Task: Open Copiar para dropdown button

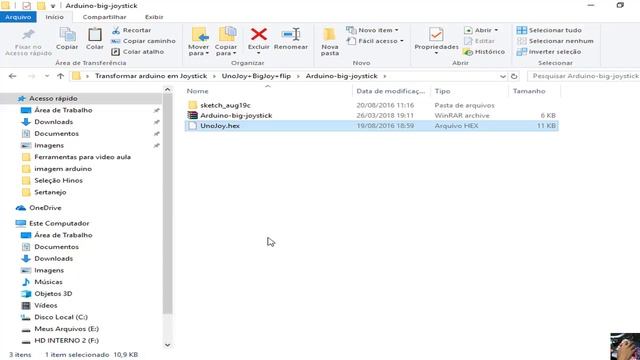Action: coord(226,42)
